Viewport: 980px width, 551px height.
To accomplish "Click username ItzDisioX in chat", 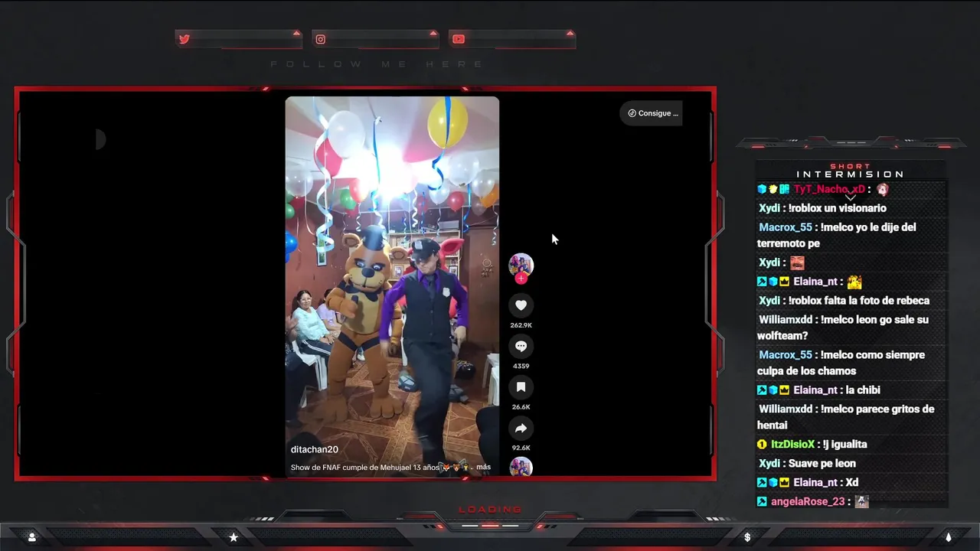I will (792, 445).
